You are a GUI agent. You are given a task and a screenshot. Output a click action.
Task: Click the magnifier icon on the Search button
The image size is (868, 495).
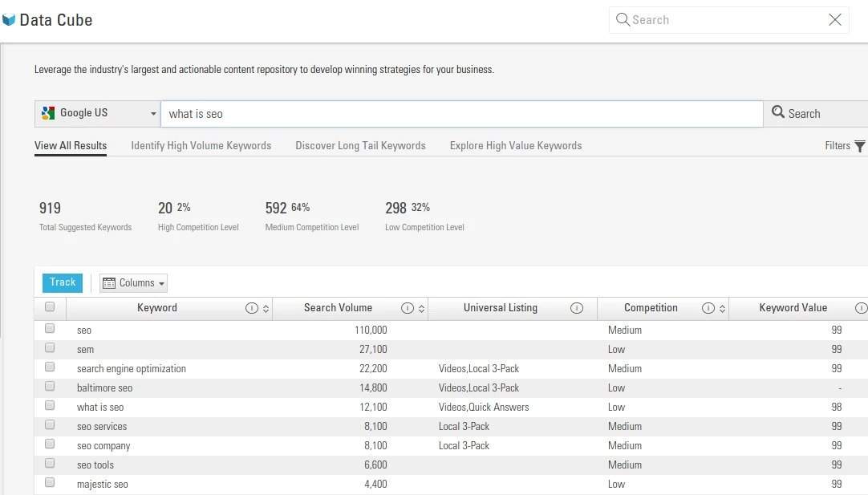coord(777,113)
